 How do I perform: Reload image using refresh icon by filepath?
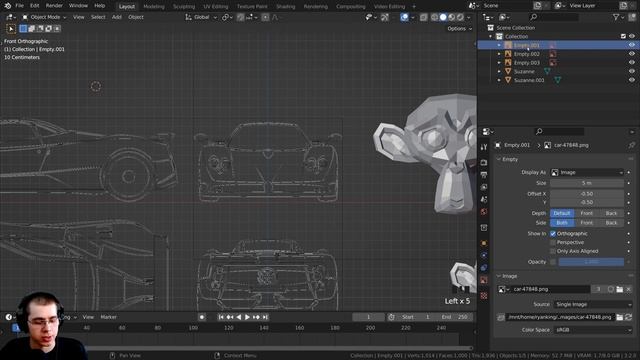pyautogui.click(x=629, y=317)
